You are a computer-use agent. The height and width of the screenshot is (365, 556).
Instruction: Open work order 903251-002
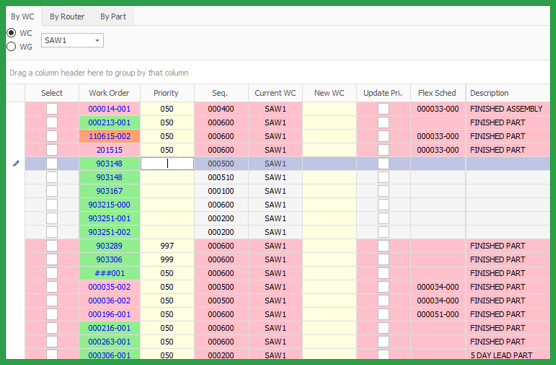coord(109,232)
